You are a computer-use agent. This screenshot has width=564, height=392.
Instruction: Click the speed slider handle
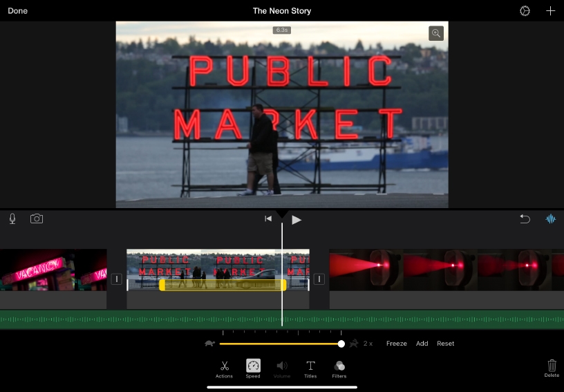(x=341, y=344)
